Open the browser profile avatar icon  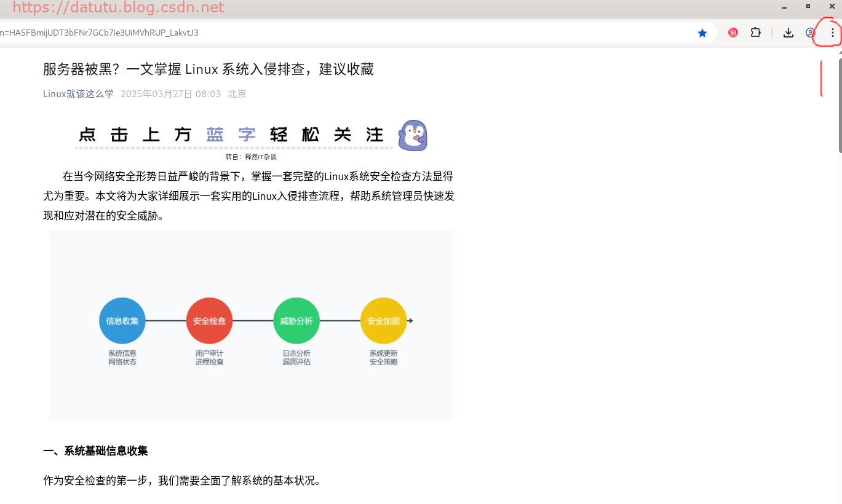(x=810, y=33)
